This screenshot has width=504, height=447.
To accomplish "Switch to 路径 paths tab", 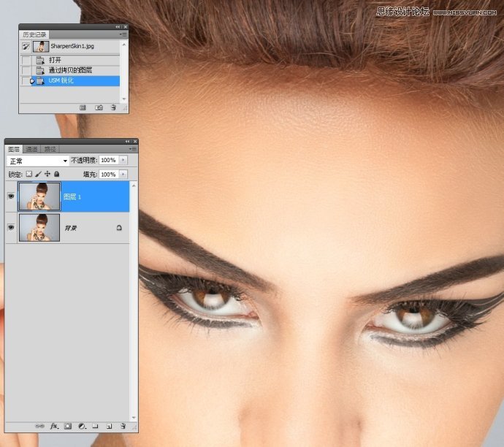I will pyautogui.click(x=50, y=149).
